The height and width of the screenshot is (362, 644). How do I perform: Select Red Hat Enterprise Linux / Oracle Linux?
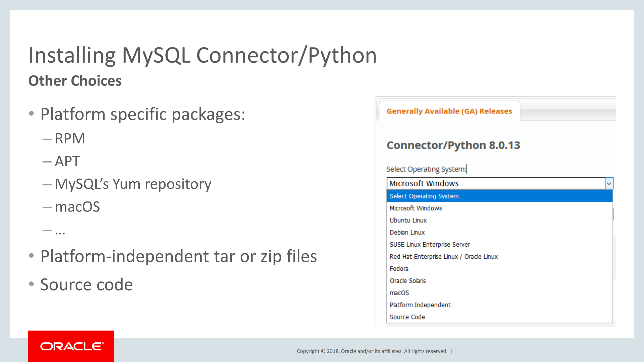pyautogui.click(x=444, y=256)
